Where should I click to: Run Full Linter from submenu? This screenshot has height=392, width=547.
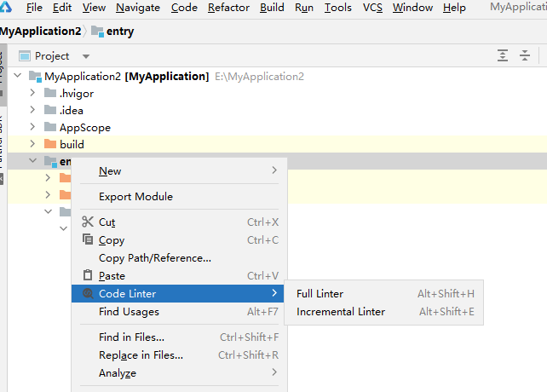pos(384,293)
